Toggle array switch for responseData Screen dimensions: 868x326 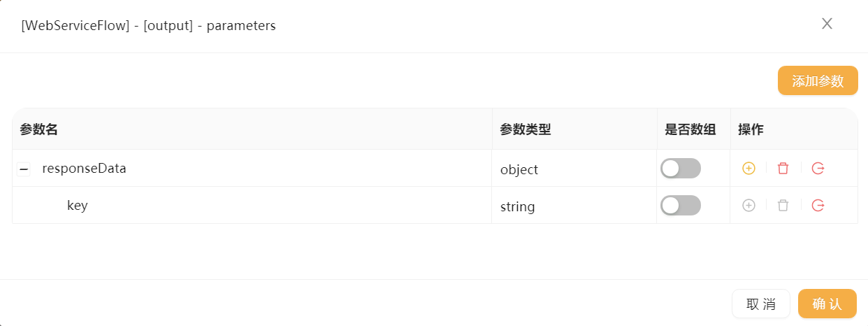click(x=681, y=169)
